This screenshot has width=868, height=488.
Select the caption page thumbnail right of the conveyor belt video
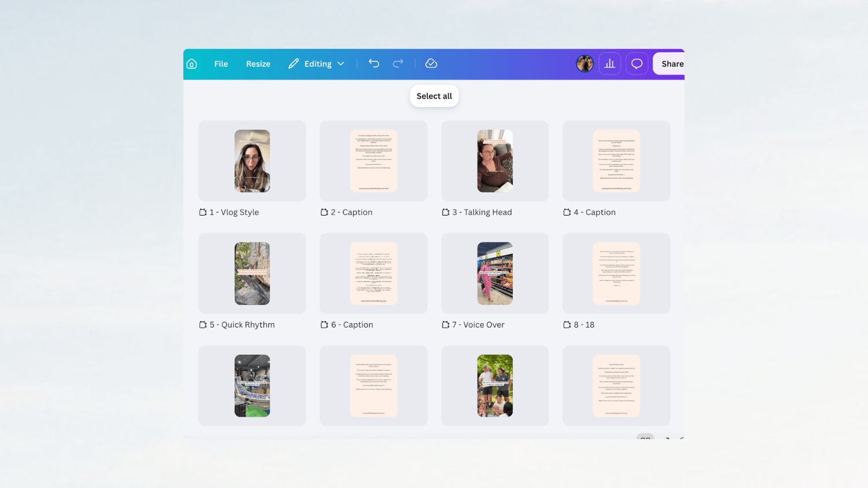[x=374, y=386]
